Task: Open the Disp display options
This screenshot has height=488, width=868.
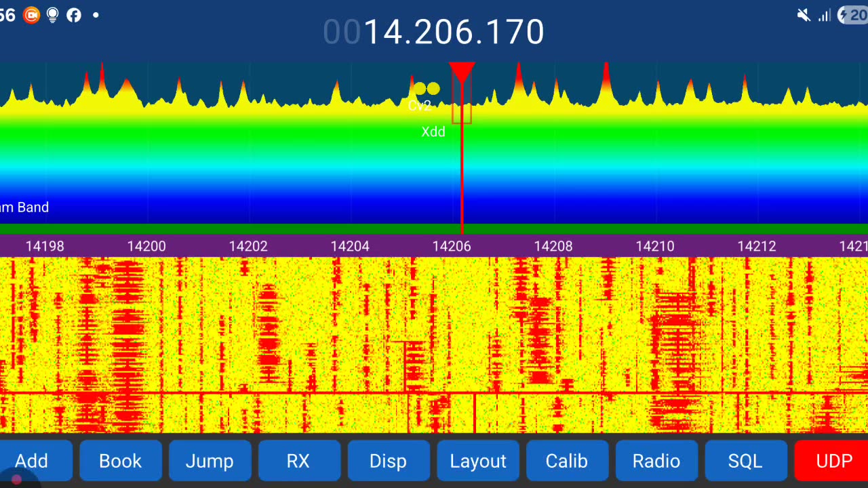Action: 388,461
